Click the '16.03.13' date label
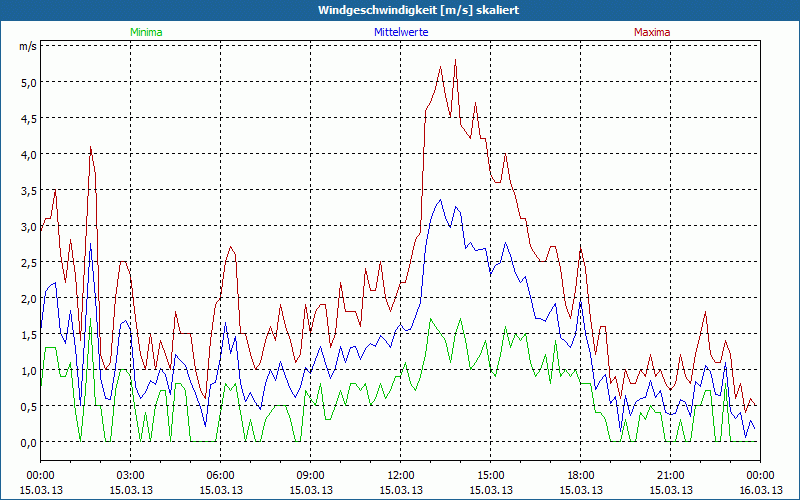 [761, 490]
